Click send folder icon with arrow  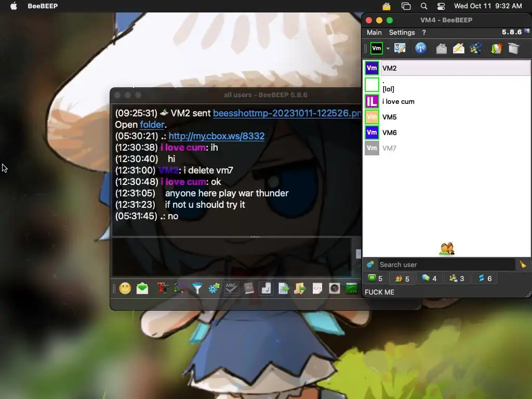[x=300, y=288]
